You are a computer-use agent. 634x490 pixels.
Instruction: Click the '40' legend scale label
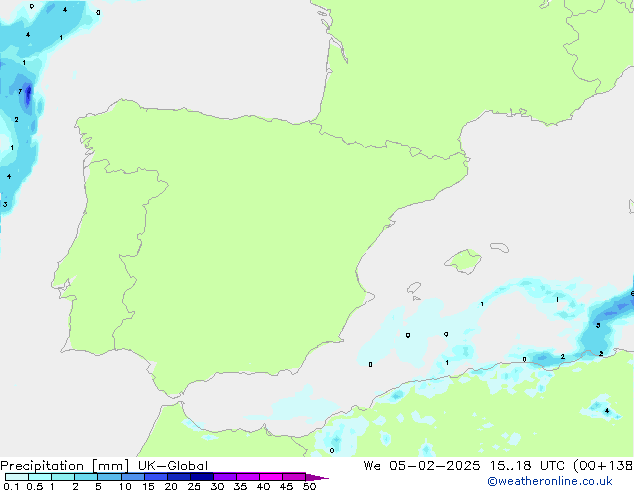coord(263,486)
